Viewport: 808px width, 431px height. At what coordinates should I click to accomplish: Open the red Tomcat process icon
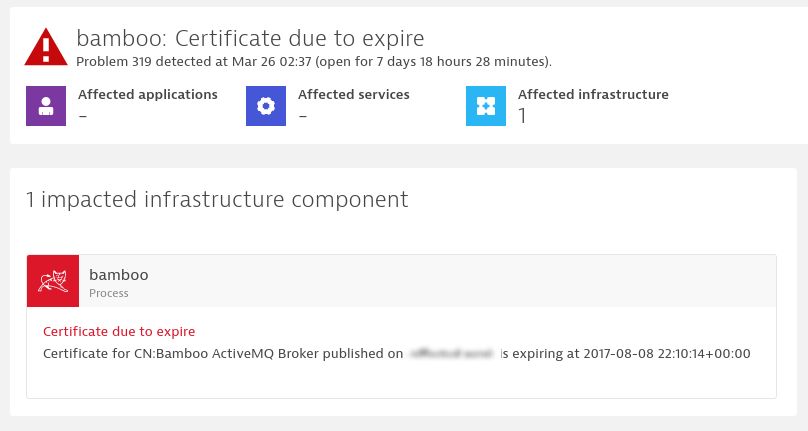53,281
